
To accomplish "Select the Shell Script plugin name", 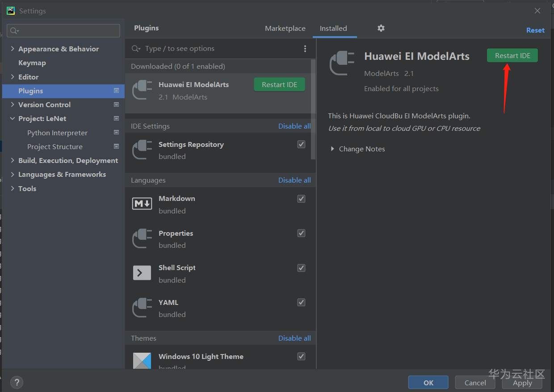I will click(x=177, y=267).
